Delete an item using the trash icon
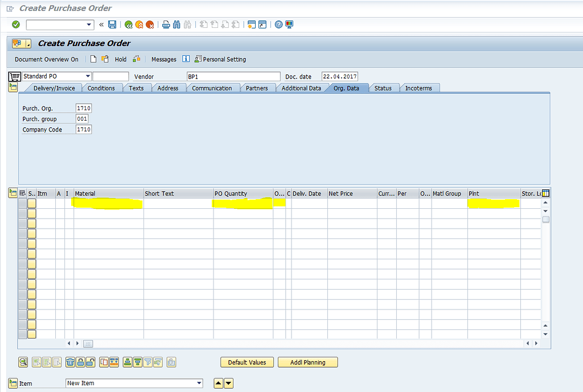 (x=70, y=362)
